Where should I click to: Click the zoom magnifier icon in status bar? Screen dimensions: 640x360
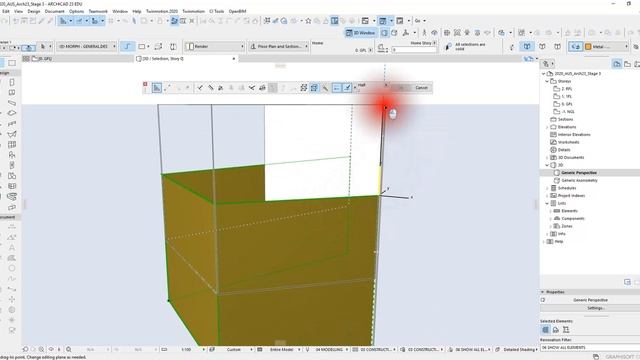[69, 349]
